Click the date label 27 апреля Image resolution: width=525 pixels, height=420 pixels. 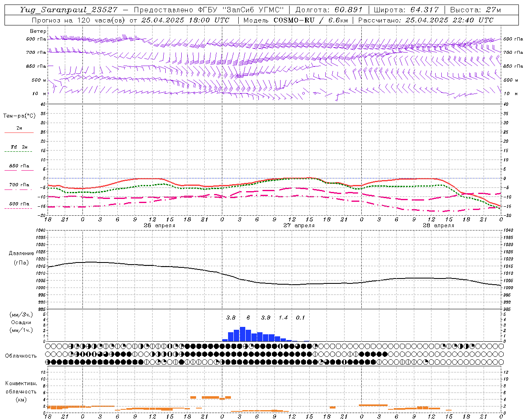pyautogui.click(x=299, y=226)
